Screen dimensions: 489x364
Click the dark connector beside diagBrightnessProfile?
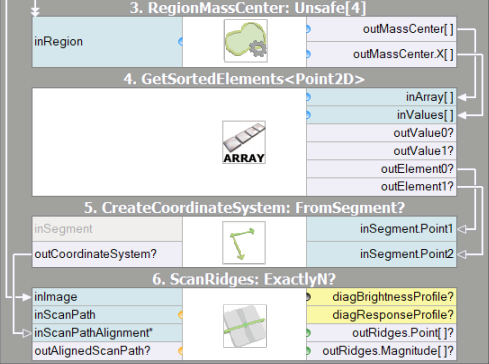pos(308,297)
